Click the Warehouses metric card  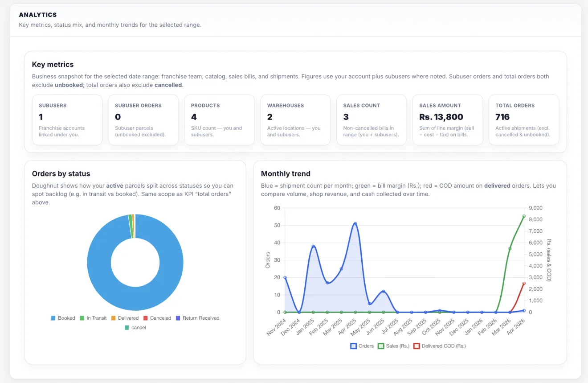(296, 119)
